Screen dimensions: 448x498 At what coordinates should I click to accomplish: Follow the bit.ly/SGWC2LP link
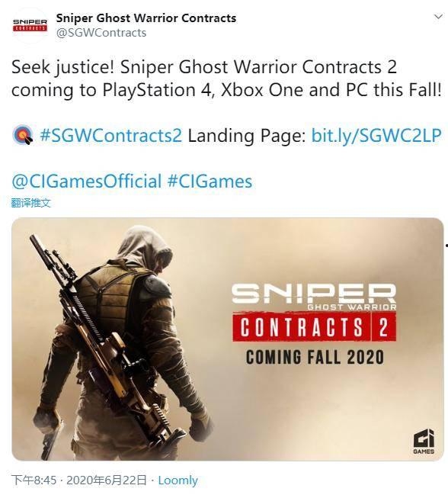pos(376,135)
